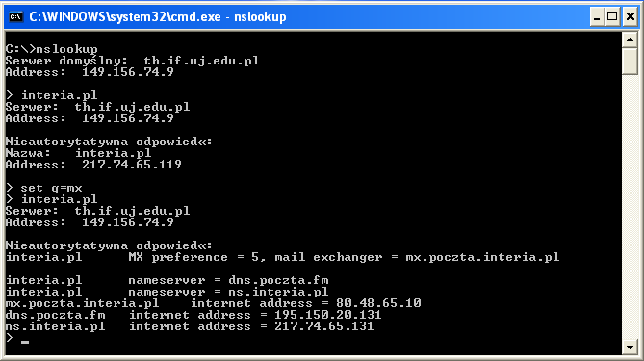This screenshot has width=644, height=361.
Task: Click the address 217.74.65.119
Action: tap(132, 165)
